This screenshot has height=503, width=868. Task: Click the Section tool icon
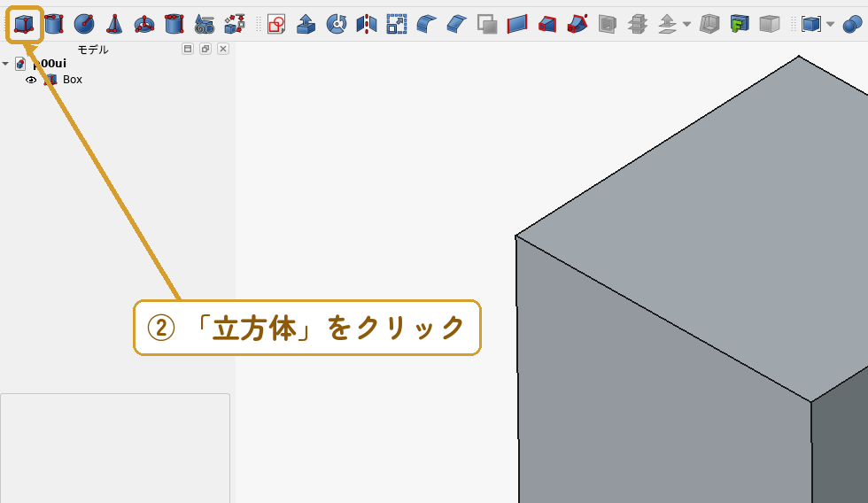click(x=608, y=24)
